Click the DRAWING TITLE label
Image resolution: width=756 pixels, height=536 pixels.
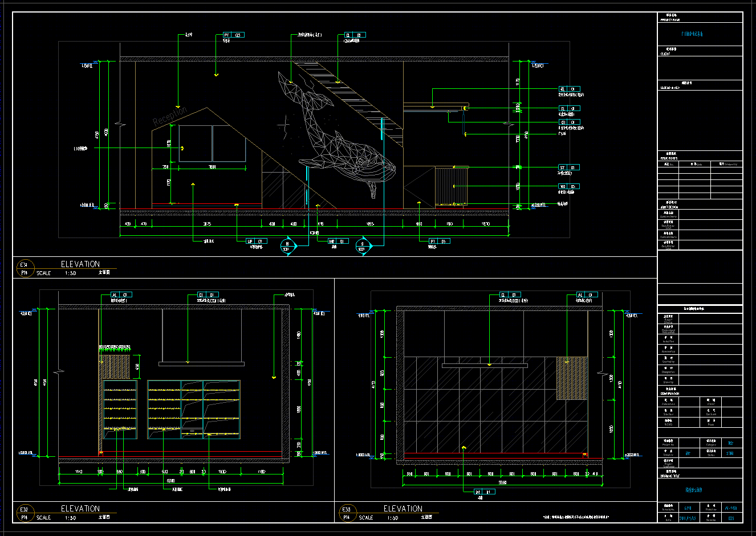(x=670, y=476)
